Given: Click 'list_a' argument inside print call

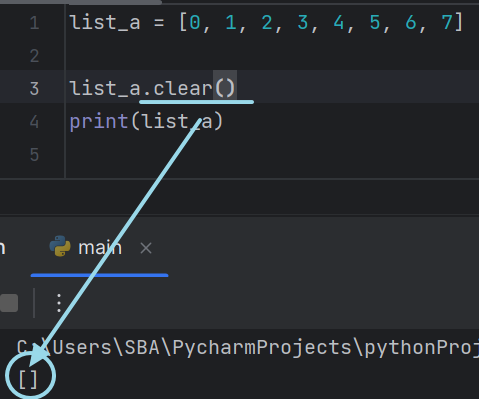Looking at the screenshot, I should (177, 121).
